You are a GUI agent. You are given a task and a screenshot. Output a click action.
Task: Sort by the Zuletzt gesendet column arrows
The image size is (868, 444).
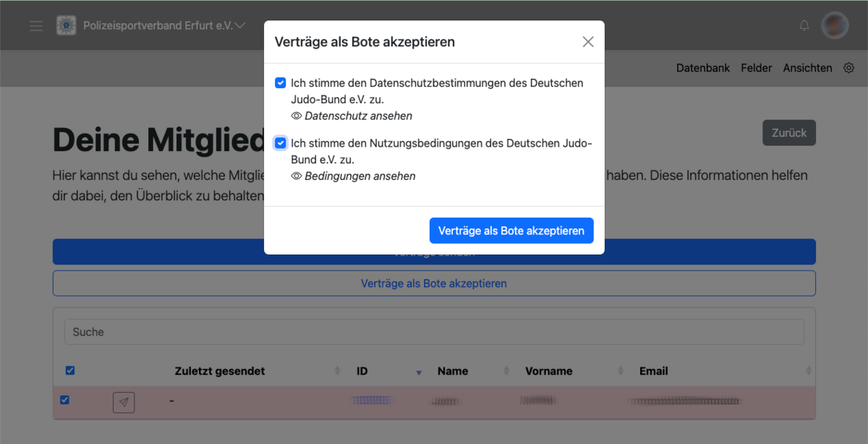(337, 371)
